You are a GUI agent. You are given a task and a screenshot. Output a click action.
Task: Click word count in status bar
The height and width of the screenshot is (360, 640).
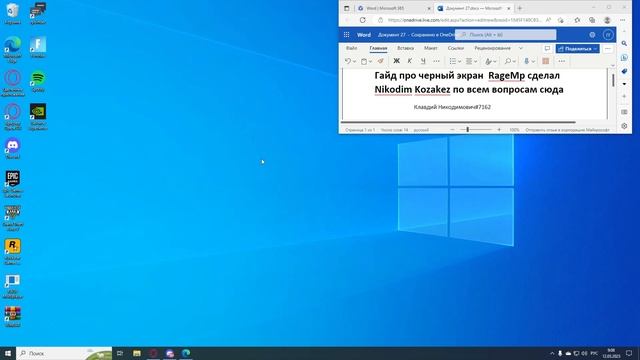[x=394, y=130]
